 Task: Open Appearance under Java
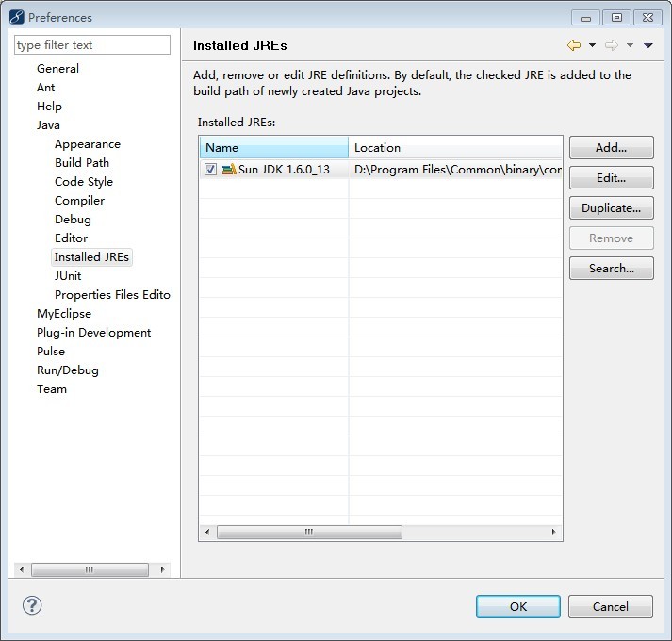tap(88, 144)
